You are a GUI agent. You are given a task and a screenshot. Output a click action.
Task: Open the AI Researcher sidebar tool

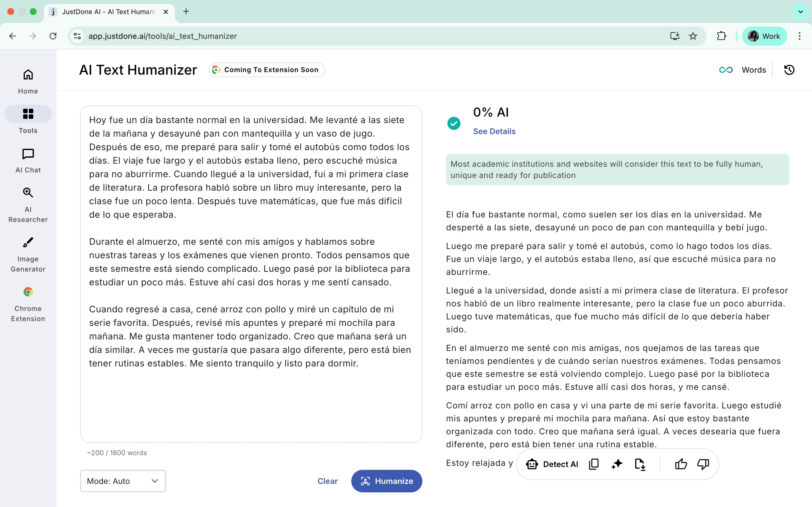click(x=28, y=204)
